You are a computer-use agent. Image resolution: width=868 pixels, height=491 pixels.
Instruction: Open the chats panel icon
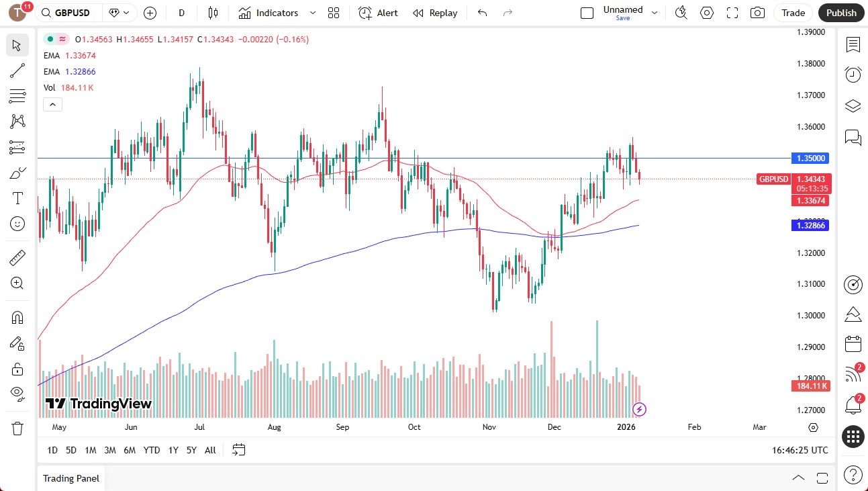(x=853, y=137)
